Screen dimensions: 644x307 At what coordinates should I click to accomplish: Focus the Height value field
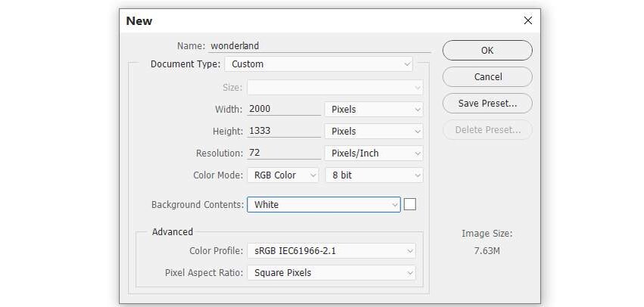click(x=284, y=131)
